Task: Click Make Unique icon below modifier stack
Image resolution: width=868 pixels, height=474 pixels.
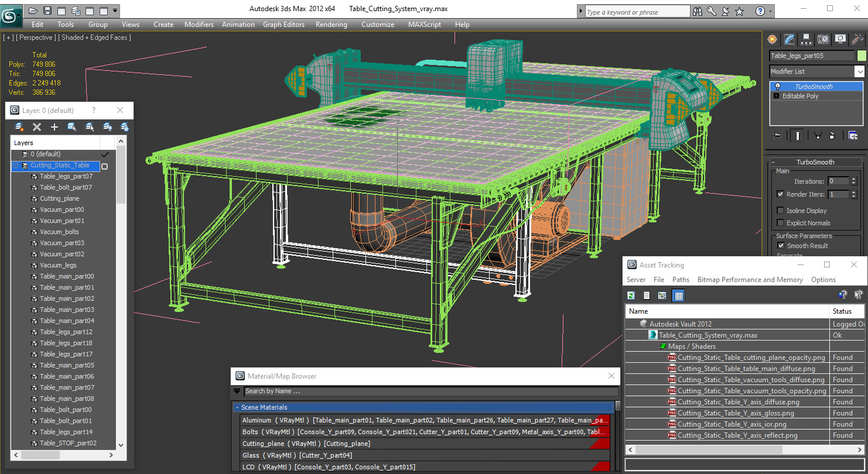Action: click(817, 136)
